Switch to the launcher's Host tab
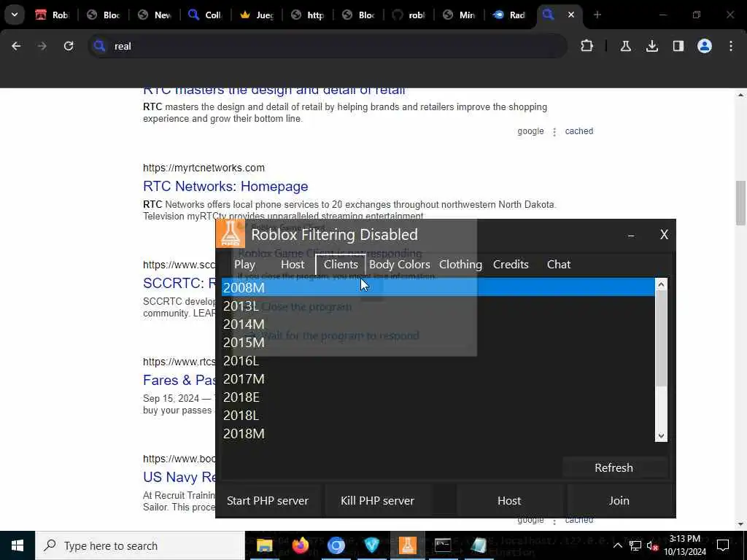747x560 pixels. pyautogui.click(x=293, y=264)
